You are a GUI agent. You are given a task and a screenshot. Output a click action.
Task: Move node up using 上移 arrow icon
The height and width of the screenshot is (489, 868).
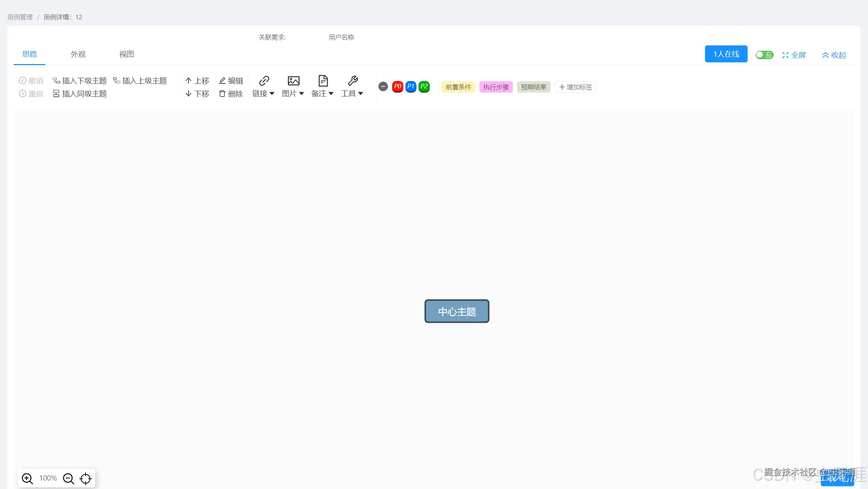[189, 80]
